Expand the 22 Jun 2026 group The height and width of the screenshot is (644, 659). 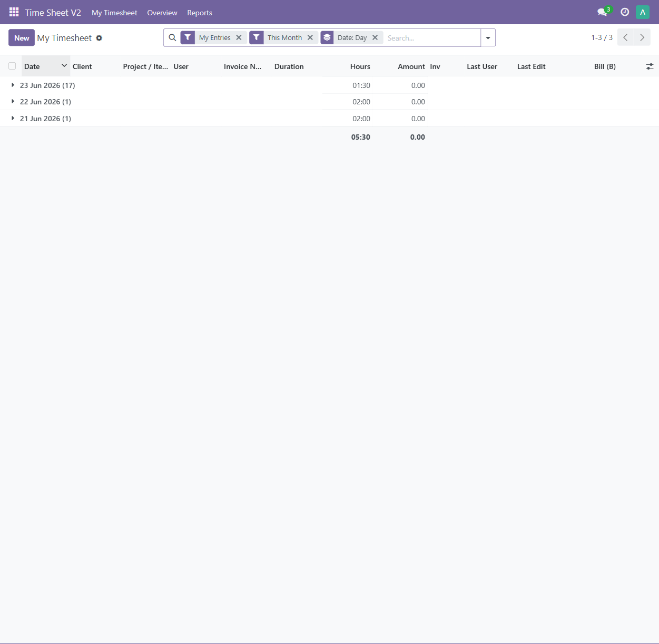pyautogui.click(x=13, y=101)
